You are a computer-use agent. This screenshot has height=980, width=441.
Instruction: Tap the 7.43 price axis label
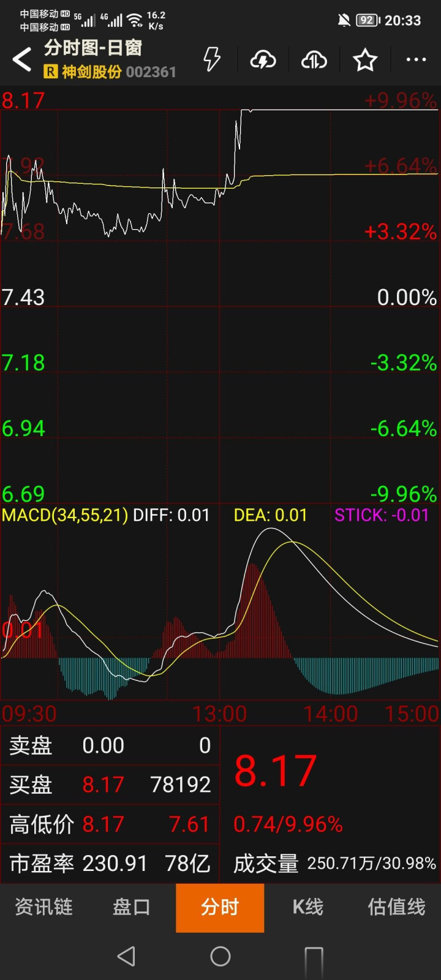23,298
